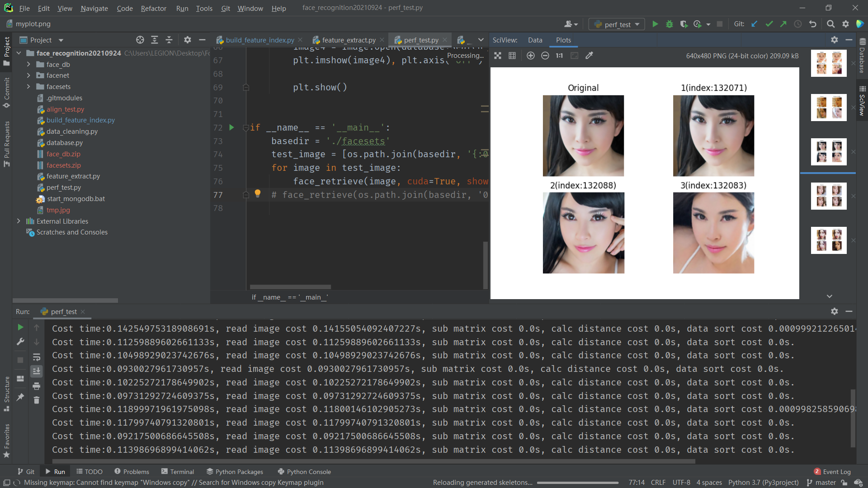The width and height of the screenshot is (868, 488).
Task: Open Git update project arrow
Action: click(754, 24)
